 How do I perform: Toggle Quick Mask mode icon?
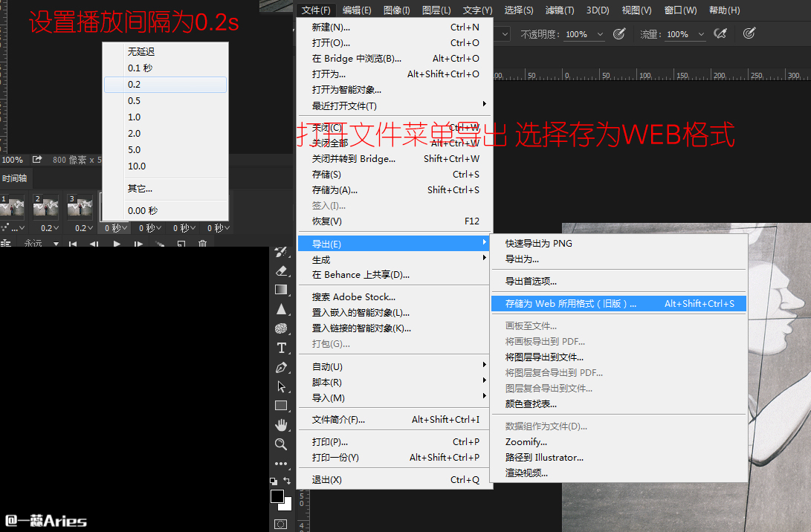pyautogui.click(x=280, y=524)
